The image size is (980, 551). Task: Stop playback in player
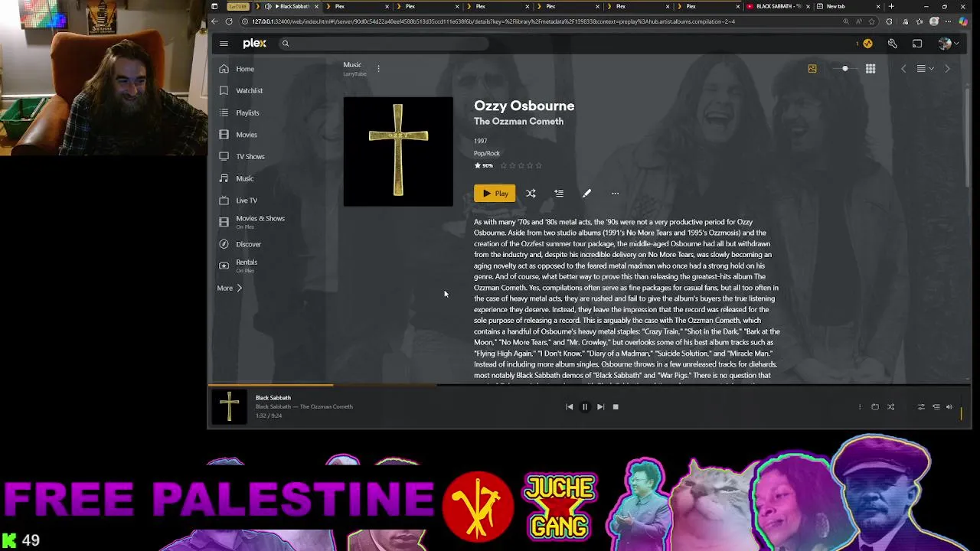[x=616, y=407]
